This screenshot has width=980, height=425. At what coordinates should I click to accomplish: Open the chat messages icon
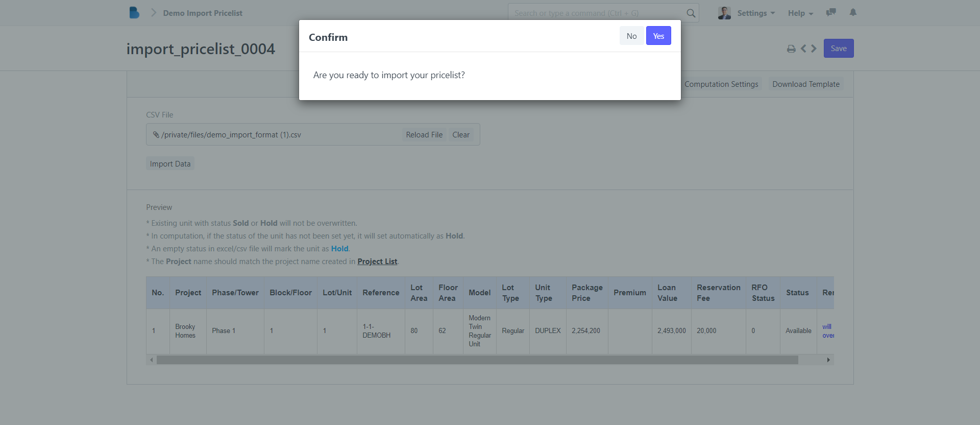click(x=831, y=12)
